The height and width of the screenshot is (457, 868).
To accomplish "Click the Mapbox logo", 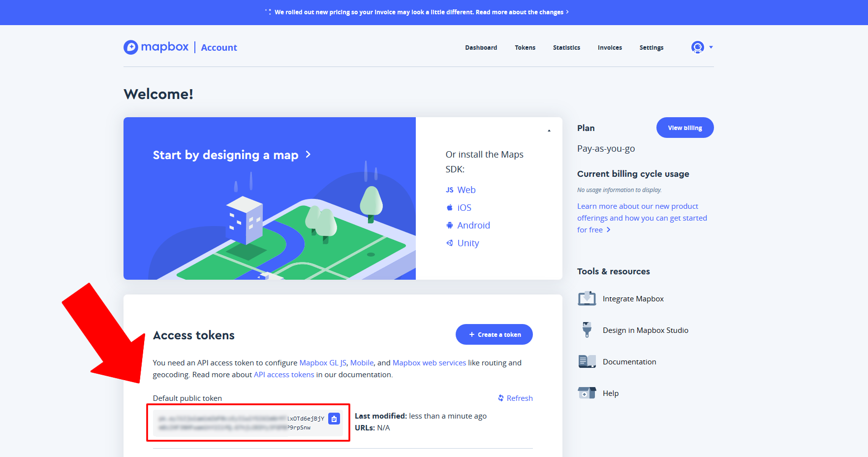I will [x=155, y=47].
